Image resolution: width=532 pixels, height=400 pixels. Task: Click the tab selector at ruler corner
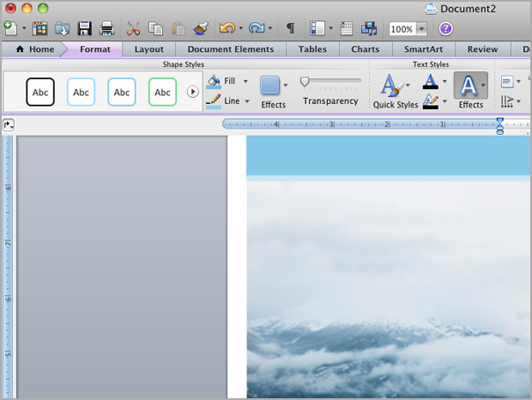pyautogui.click(x=9, y=125)
